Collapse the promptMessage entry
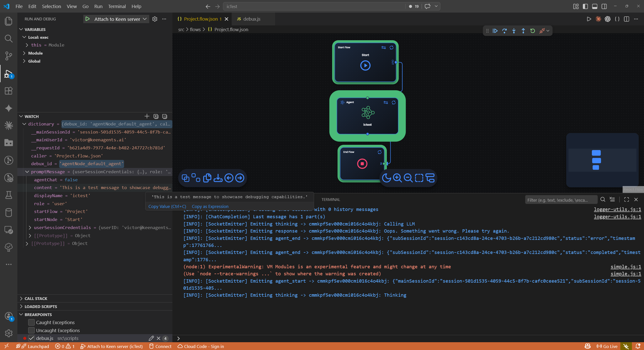 pyautogui.click(x=27, y=172)
